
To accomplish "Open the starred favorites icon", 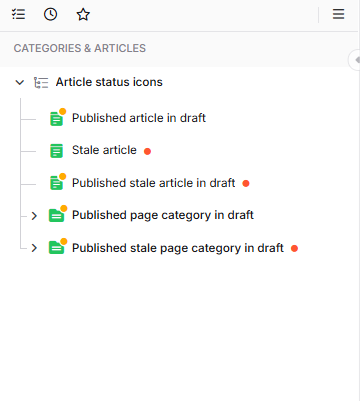I will [83, 14].
